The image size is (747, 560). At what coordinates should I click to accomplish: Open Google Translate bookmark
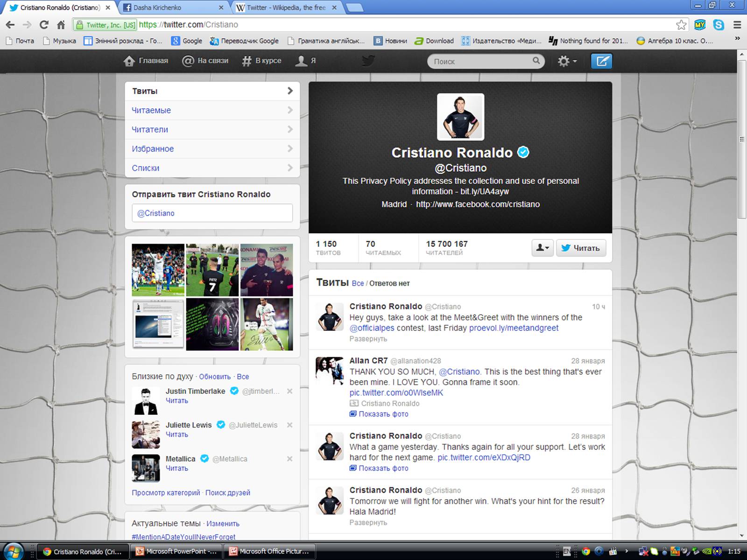click(244, 41)
